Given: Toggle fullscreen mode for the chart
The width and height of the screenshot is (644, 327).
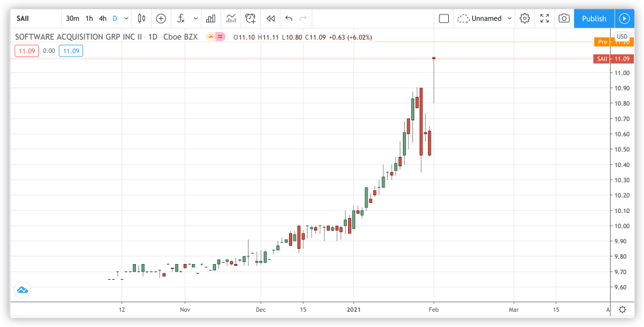Looking at the screenshot, I should (x=545, y=18).
